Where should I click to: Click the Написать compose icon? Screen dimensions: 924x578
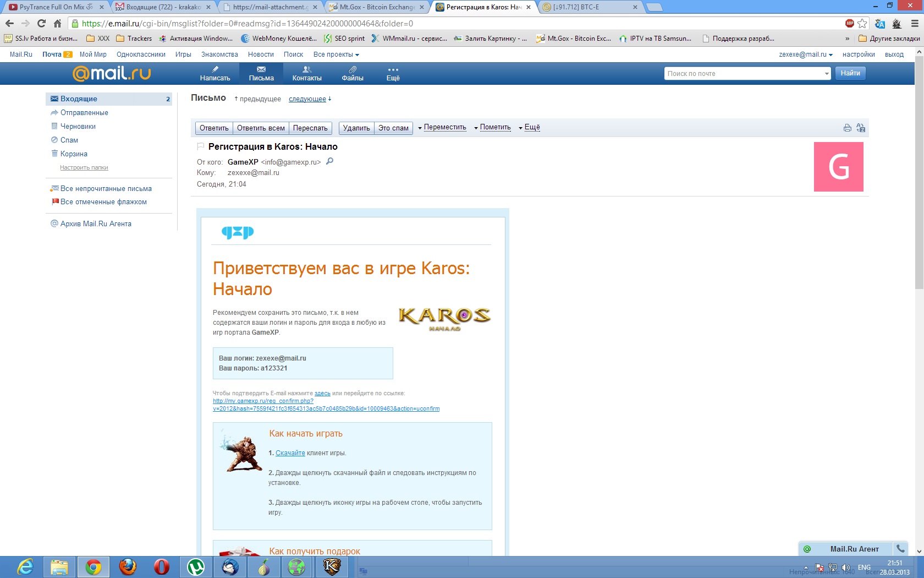pos(215,73)
